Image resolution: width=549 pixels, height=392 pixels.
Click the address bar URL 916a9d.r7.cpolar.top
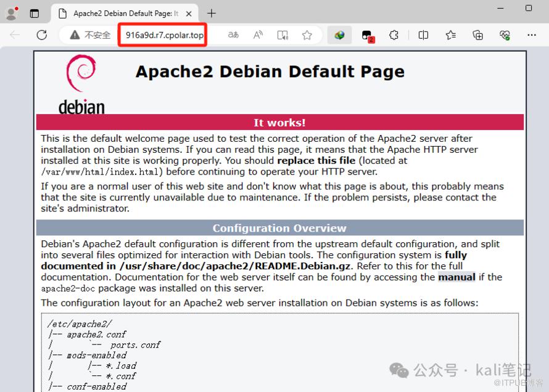[164, 35]
